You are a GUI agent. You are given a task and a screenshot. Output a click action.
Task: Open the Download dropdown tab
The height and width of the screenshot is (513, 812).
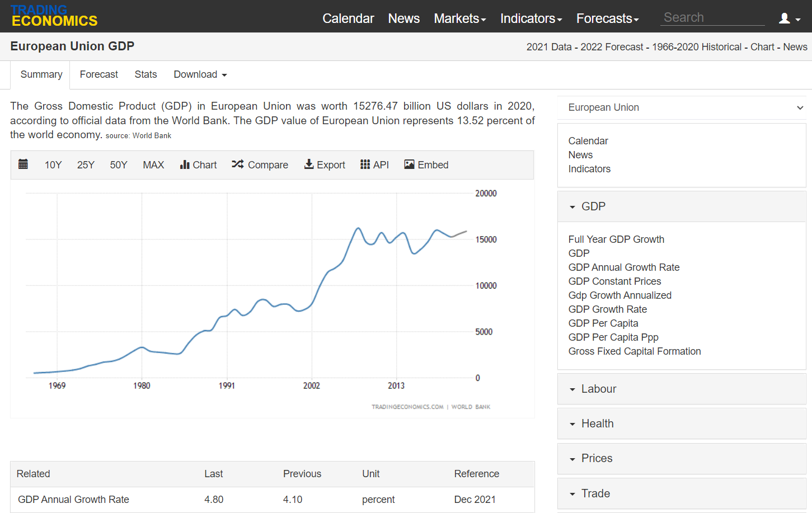pyautogui.click(x=200, y=74)
